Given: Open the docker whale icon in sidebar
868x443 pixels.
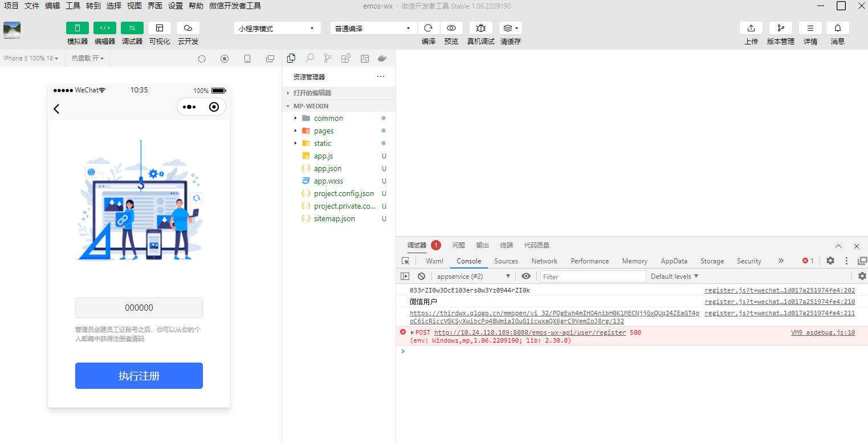Looking at the screenshot, I should (382, 58).
